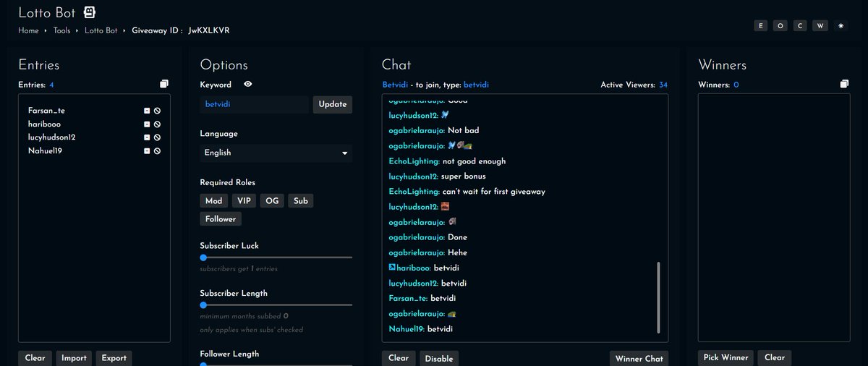Click the Active Viewers count 34
The width and height of the screenshot is (868, 366).
663,85
